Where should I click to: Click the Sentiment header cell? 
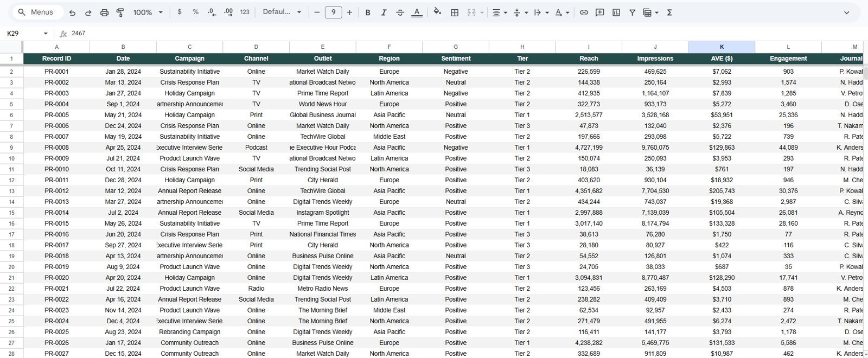point(456,59)
